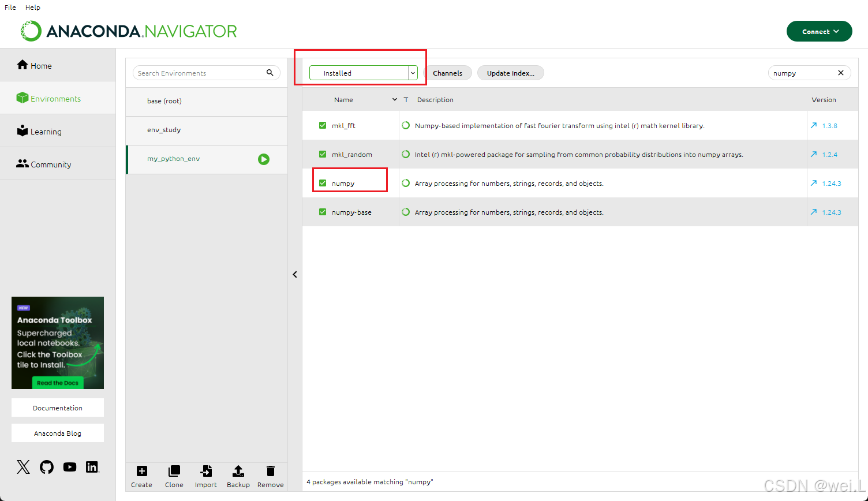Toggle the numpy package checkbox
868x501 pixels.
(323, 183)
